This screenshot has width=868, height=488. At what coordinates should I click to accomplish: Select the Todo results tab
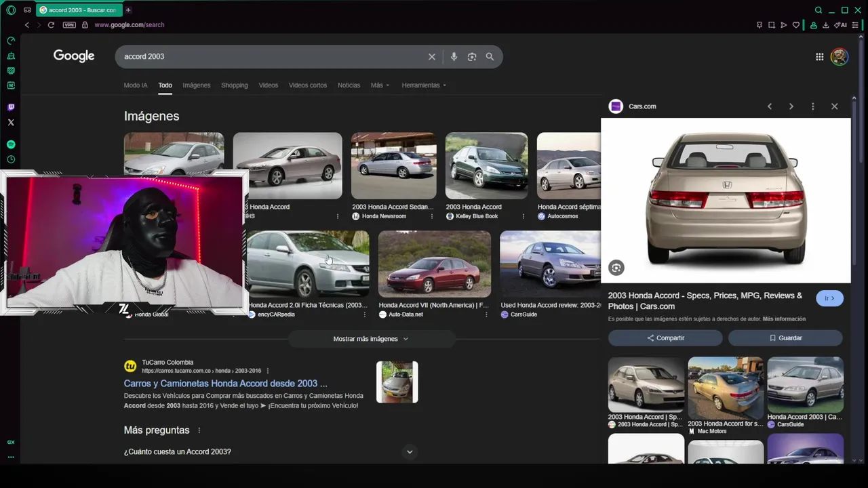(165, 85)
